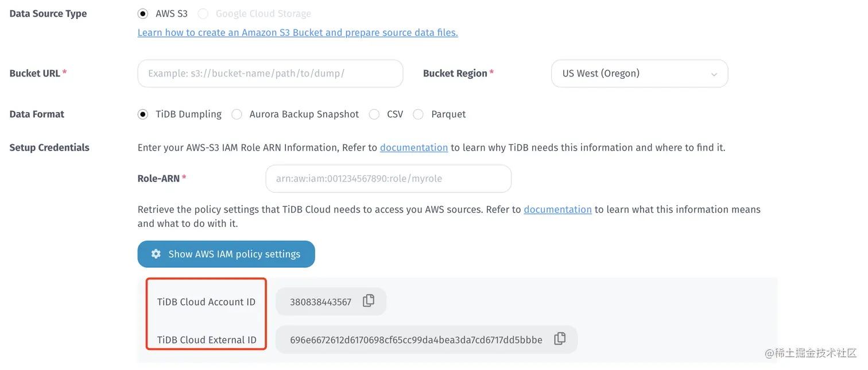868x370 pixels.
Task: Click the Account ID value 380838443567
Action: (x=320, y=302)
